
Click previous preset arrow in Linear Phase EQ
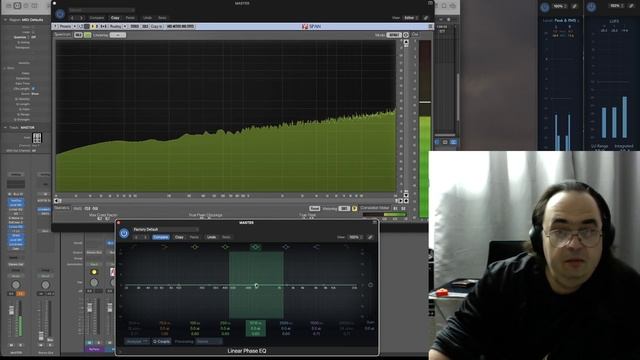coord(136,237)
